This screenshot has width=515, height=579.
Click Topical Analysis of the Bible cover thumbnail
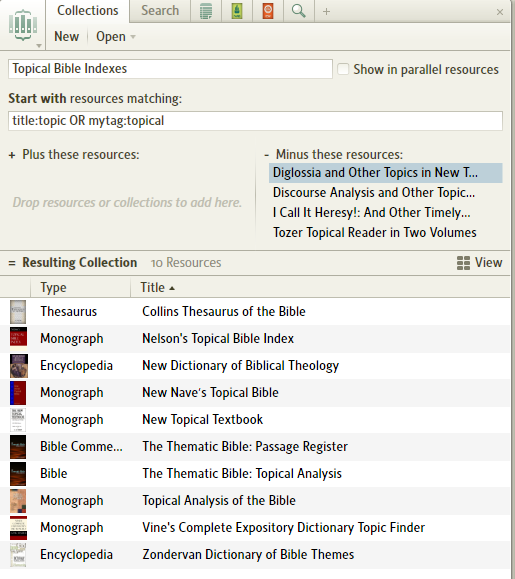pos(18,501)
